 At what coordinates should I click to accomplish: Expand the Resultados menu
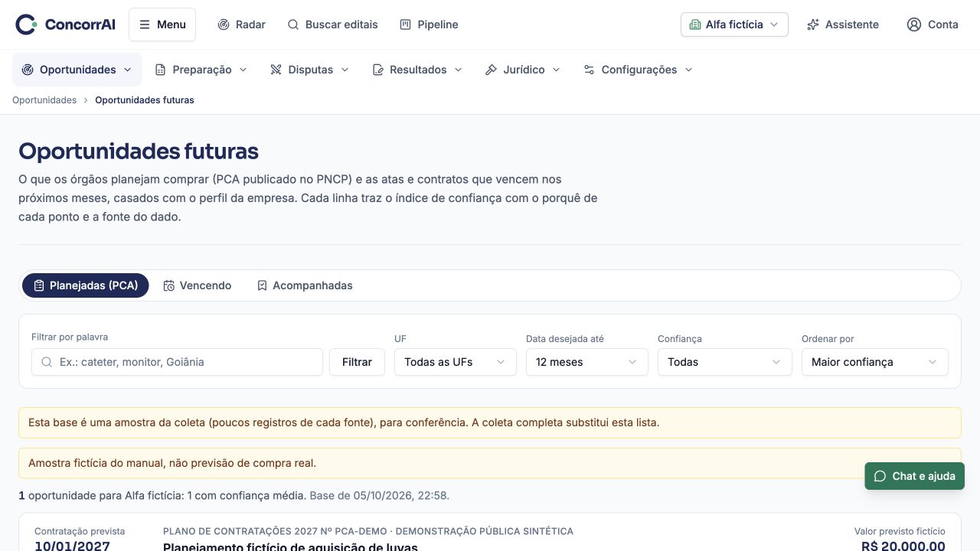(x=417, y=70)
